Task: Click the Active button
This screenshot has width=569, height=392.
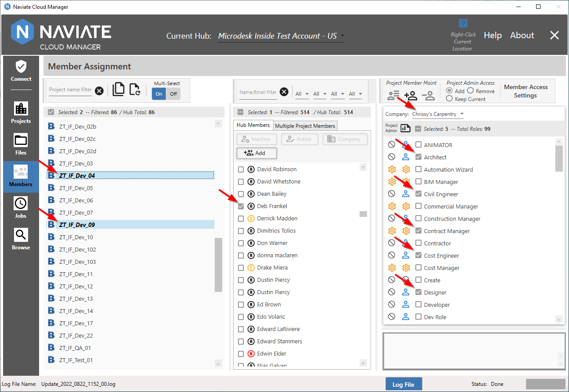Action: pyautogui.click(x=300, y=139)
